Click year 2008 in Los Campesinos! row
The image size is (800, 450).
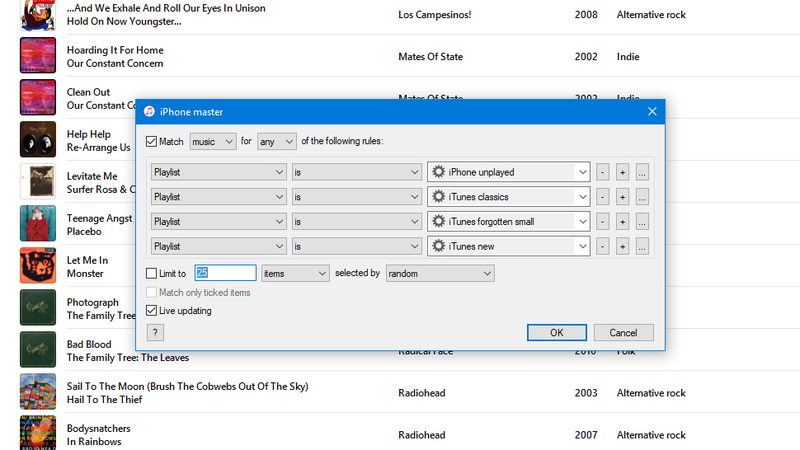[586, 15]
